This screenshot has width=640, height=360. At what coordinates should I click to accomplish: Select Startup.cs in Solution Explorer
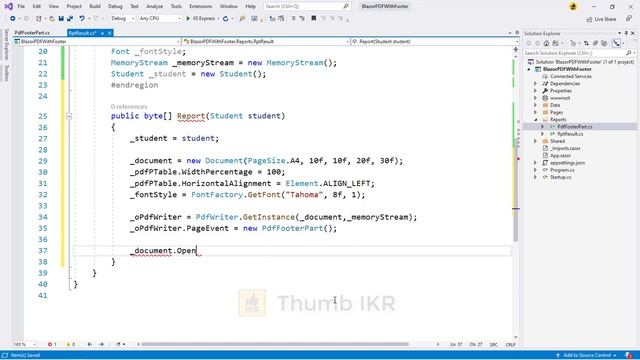point(560,177)
